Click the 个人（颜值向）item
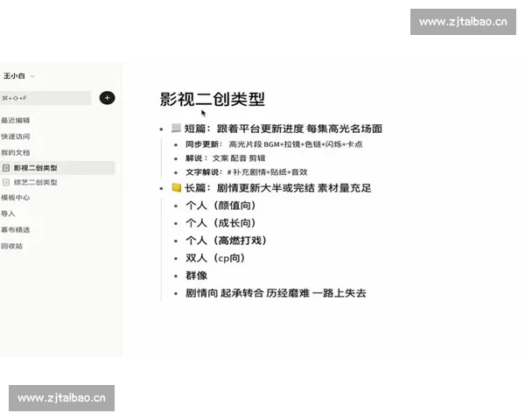 [220, 206]
